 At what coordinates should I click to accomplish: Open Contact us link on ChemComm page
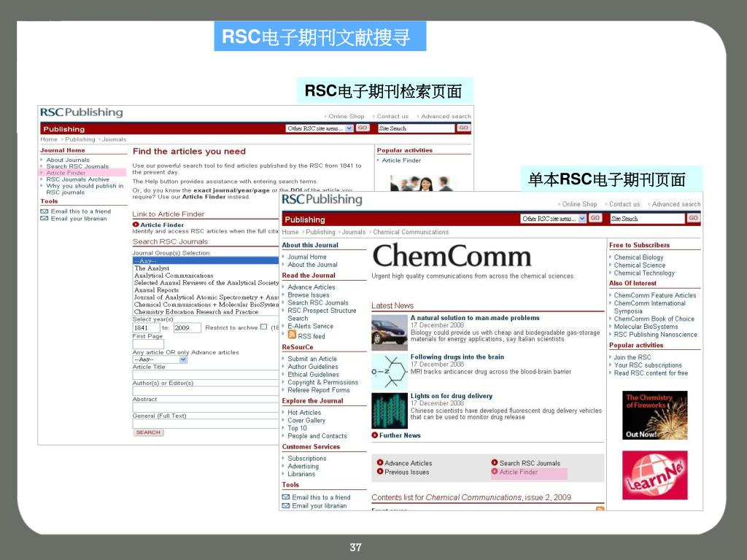[624, 204]
